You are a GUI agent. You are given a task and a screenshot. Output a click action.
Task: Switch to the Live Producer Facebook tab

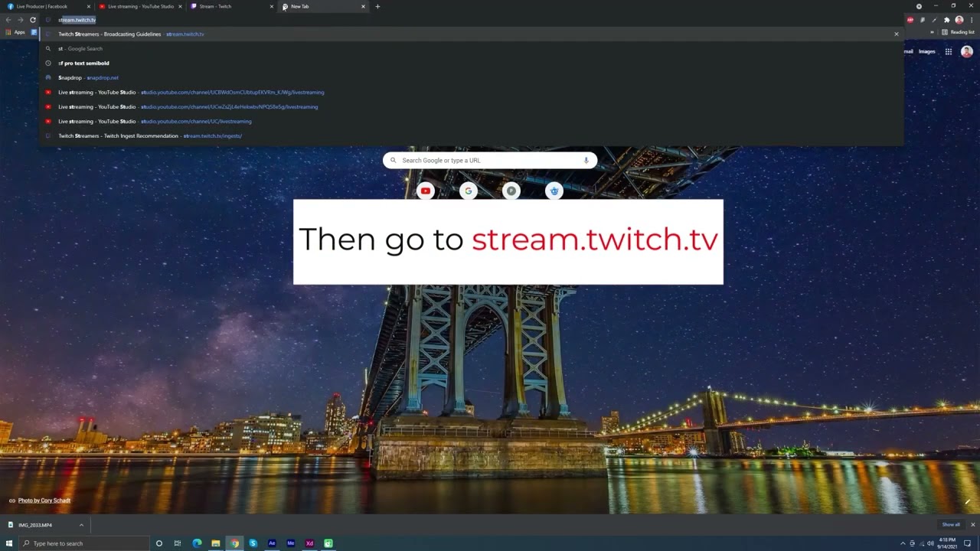pos(47,6)
